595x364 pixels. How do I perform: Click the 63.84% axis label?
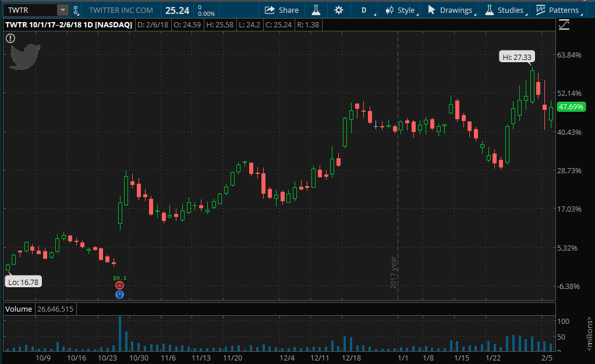pyautogui.click(x=569, y=55)
